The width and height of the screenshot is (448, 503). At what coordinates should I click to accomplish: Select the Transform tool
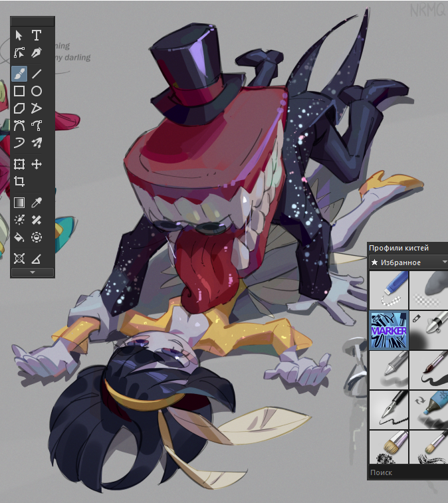(x=19, y=164)
